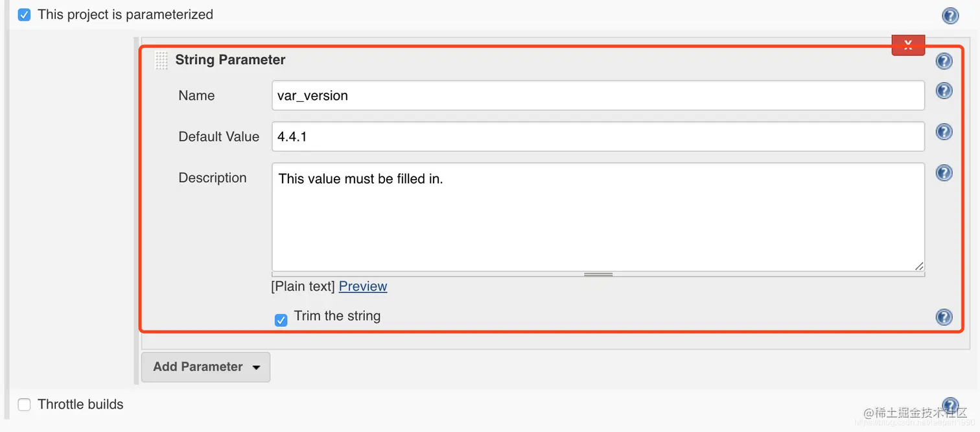
Task: Show help for 'Trim the string' option
Action: 944,317
